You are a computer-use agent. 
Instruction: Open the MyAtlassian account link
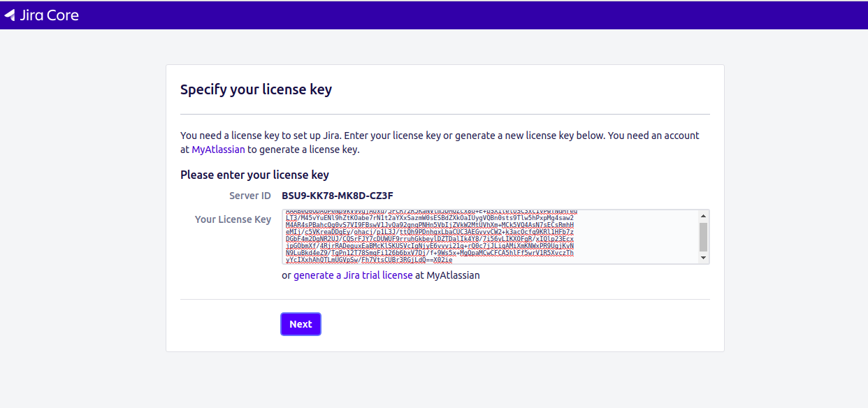pos(218,149)
